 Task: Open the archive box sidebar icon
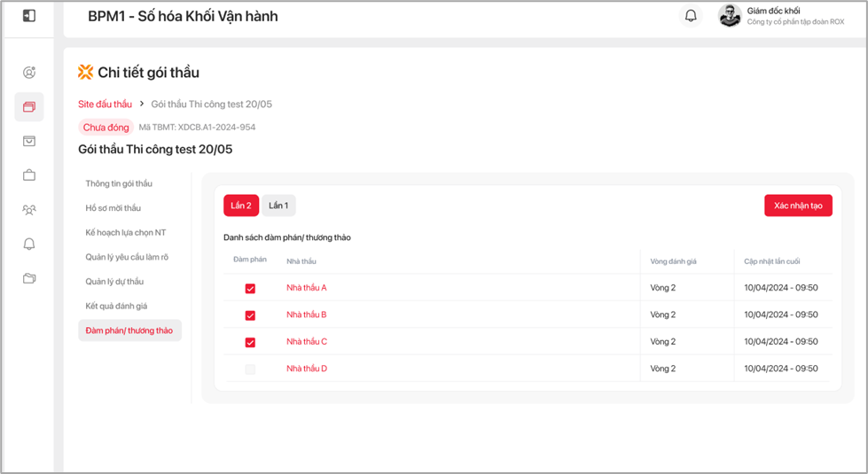point(29,141)
